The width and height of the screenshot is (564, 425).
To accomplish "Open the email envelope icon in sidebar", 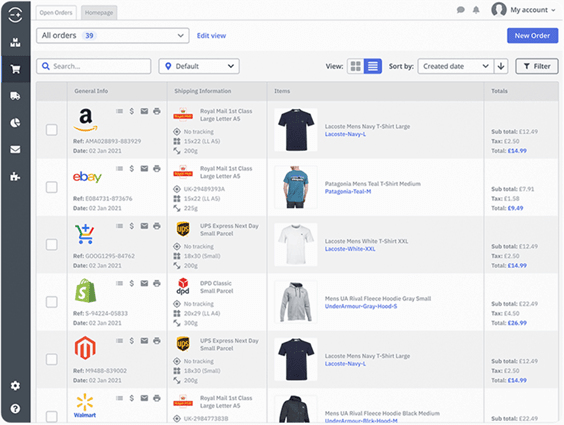I will click(15, 150).
